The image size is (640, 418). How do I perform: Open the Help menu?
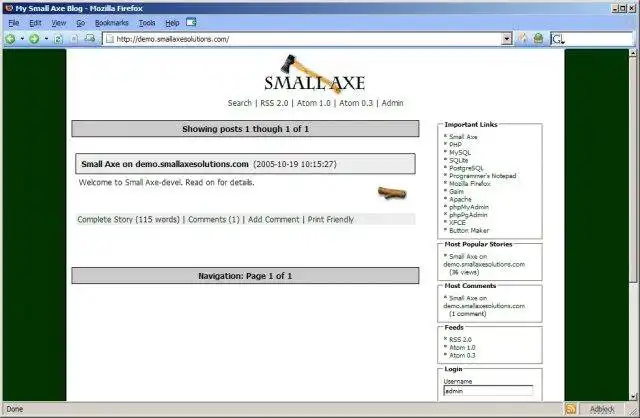172,23
